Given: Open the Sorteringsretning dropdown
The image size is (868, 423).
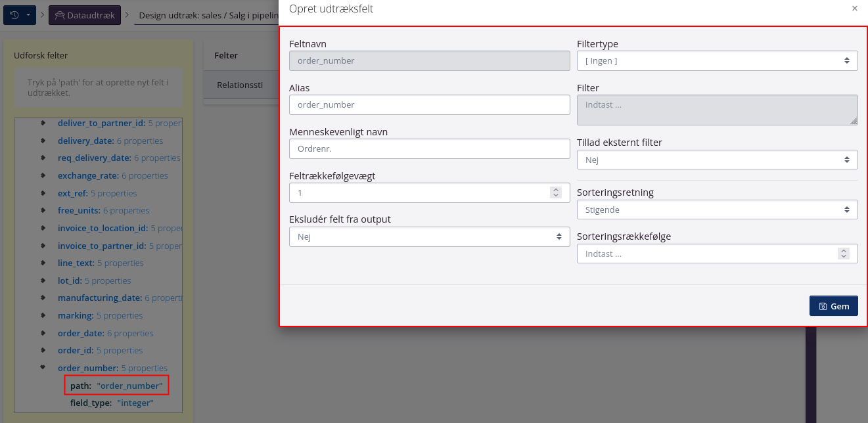Looking at the screenshot, I should pyautogui.click(x=717, y=210).
